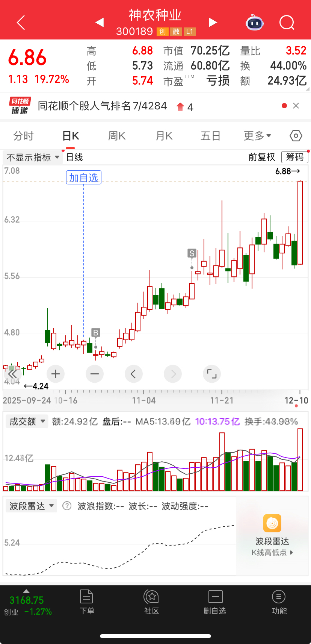Switch to 周K tab
The height and width of the screenshot is (644, 311).
[117, 136]
